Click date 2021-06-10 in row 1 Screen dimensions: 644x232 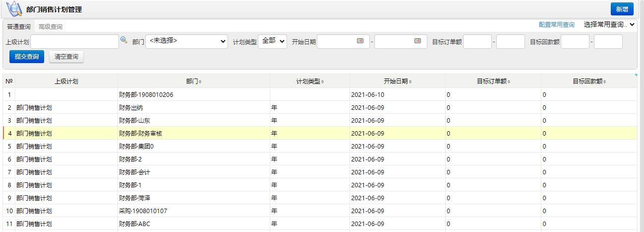click(x=367, y=94)
